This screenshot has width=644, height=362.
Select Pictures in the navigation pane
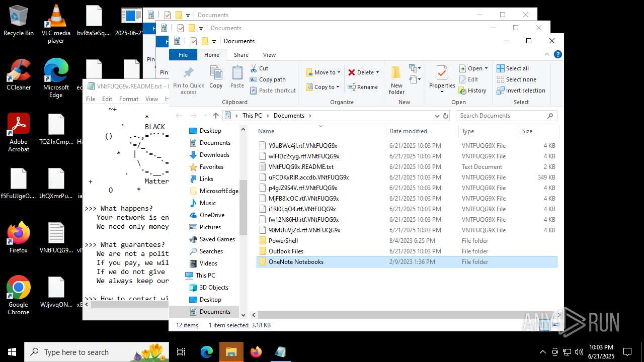pyautogui.click(x=210, y=227)
